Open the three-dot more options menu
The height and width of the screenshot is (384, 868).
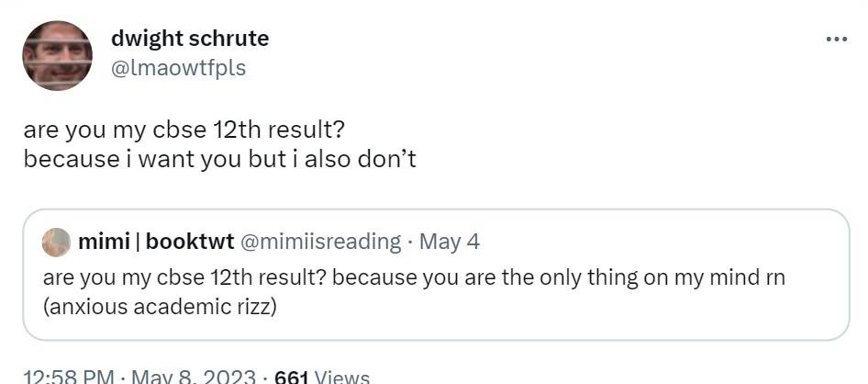pyautogui.click(x=836, y=40)
